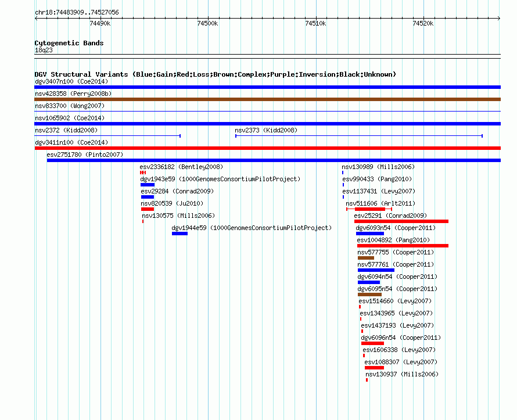The image size is (517, 420).
Task: Open the esv1437193 (Levy2007) label
Action: (397, 325)
